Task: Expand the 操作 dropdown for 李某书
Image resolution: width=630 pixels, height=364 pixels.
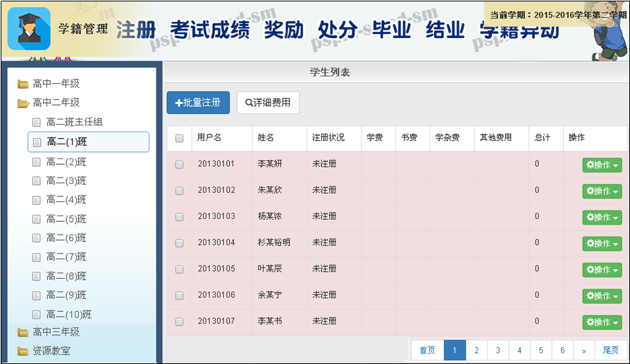Action: 602,322
